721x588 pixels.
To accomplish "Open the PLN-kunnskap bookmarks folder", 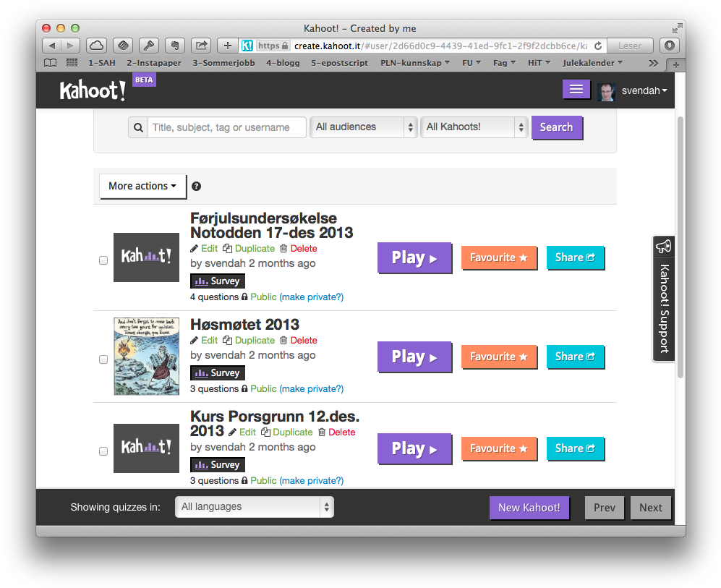I will [x=414, y=63].
